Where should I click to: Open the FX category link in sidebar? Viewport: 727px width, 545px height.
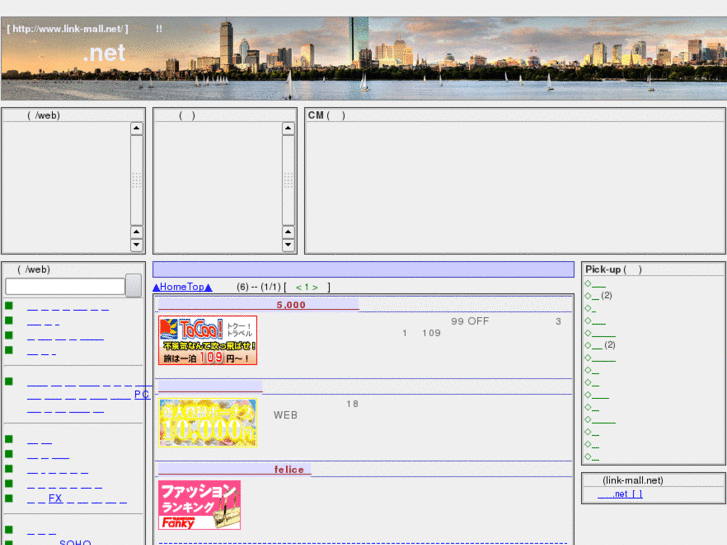tap(55, 498)
